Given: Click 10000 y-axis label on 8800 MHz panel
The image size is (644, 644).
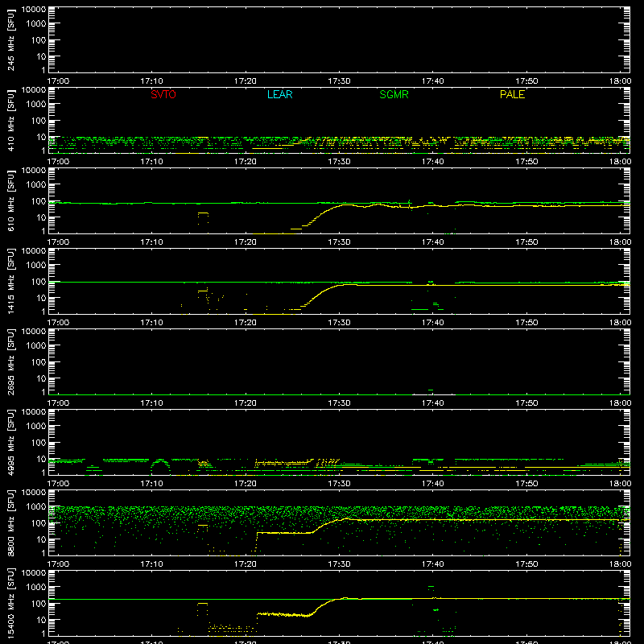Looking at the screenshot, I should [34, 493].
